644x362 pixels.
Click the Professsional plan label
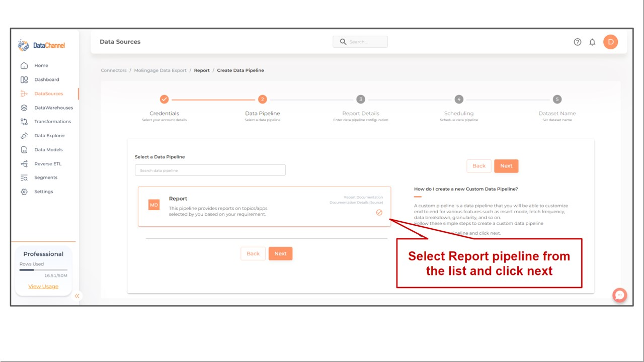(x=43, y=254)
